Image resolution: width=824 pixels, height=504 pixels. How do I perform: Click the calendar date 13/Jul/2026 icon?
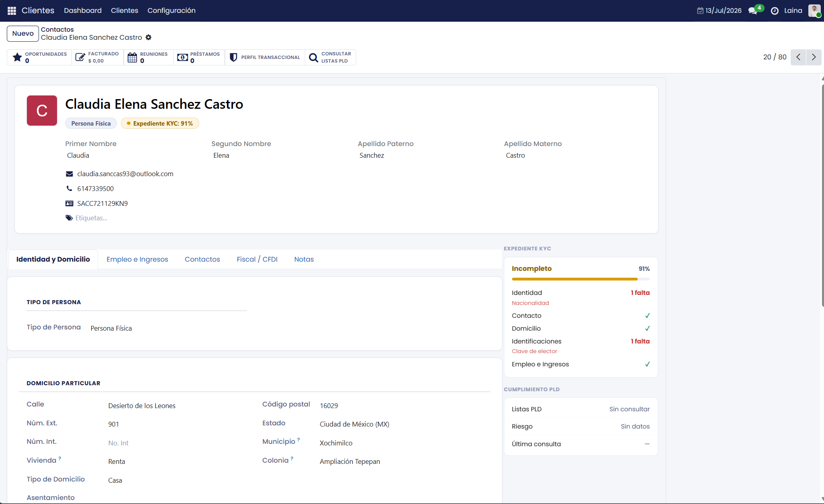pos(700,11)
